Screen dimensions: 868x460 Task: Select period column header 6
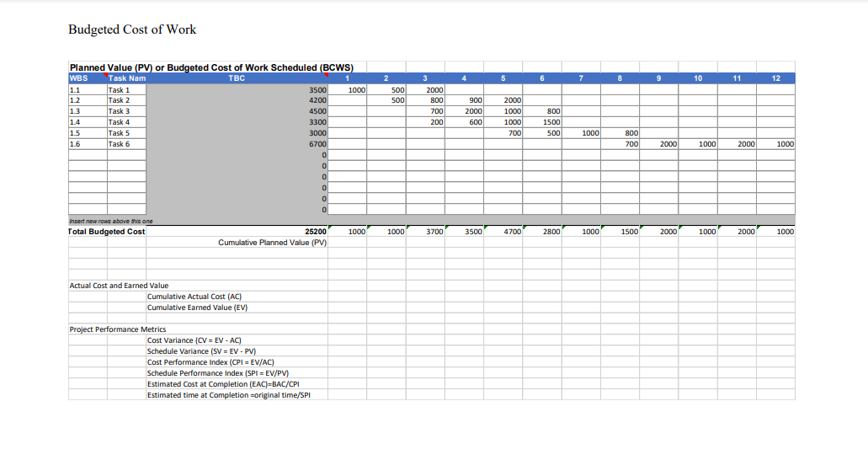pos(542,78)
